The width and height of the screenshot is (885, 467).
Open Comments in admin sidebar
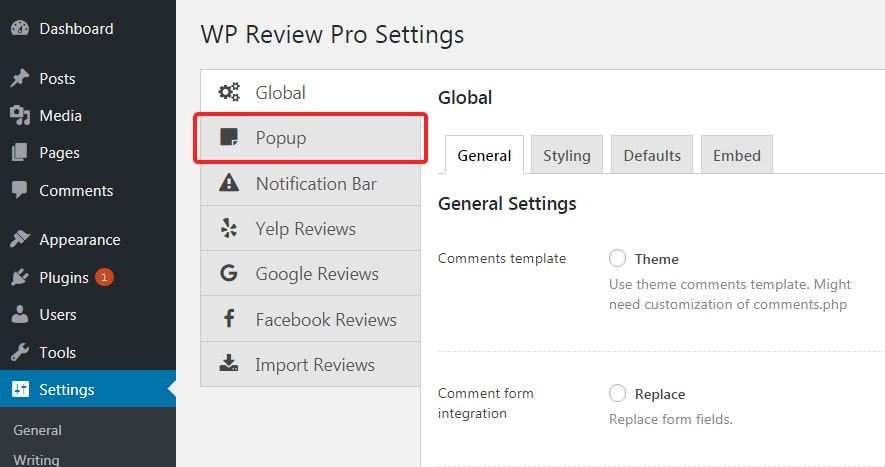pos(88,191)
